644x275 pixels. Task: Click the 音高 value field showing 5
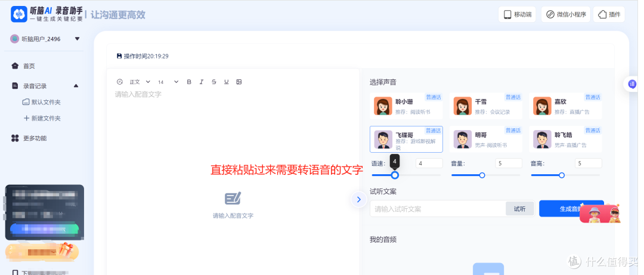tap(588, 163)
